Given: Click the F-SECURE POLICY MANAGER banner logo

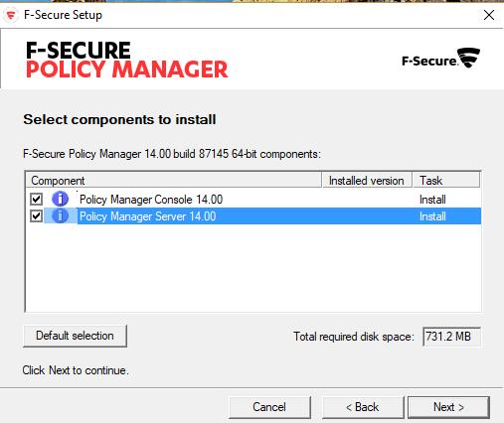Looking at the screenshot, I should coord(127,60).
